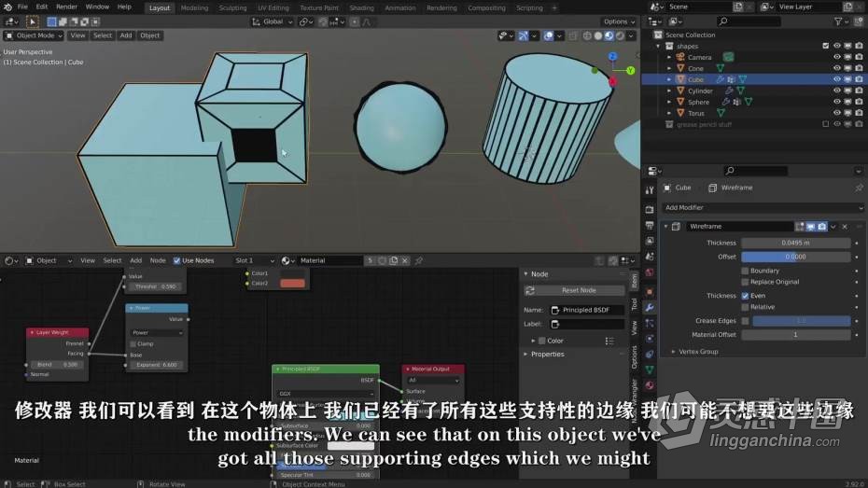Open the Object Constraints properties tab icon
This screenshot has height=488, width=868.
[x=650, y=355]
